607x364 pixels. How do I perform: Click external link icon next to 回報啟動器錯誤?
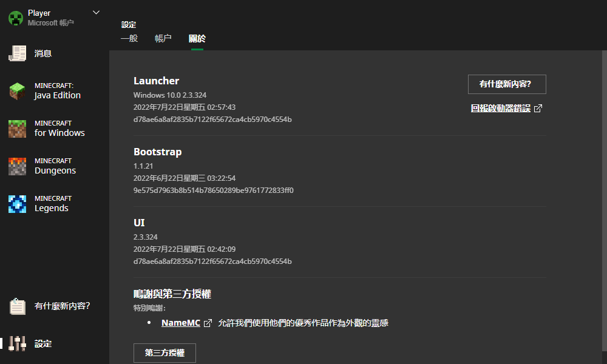coord(538,109)
